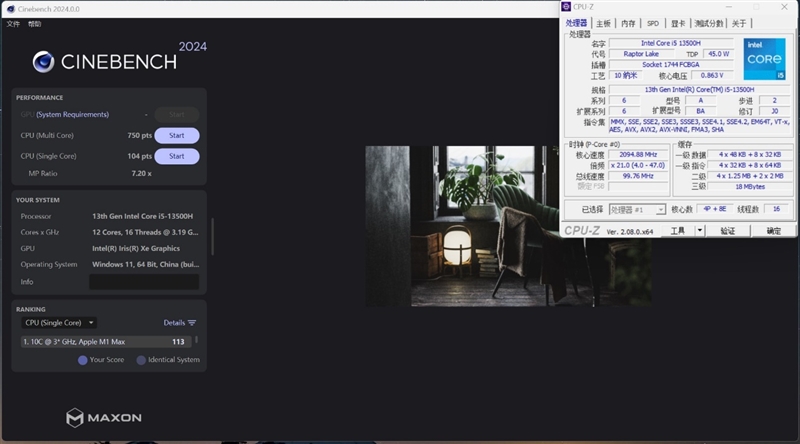Close the CPU-Z window
This screenshot has width=800, height=444.
pos(784,7)
